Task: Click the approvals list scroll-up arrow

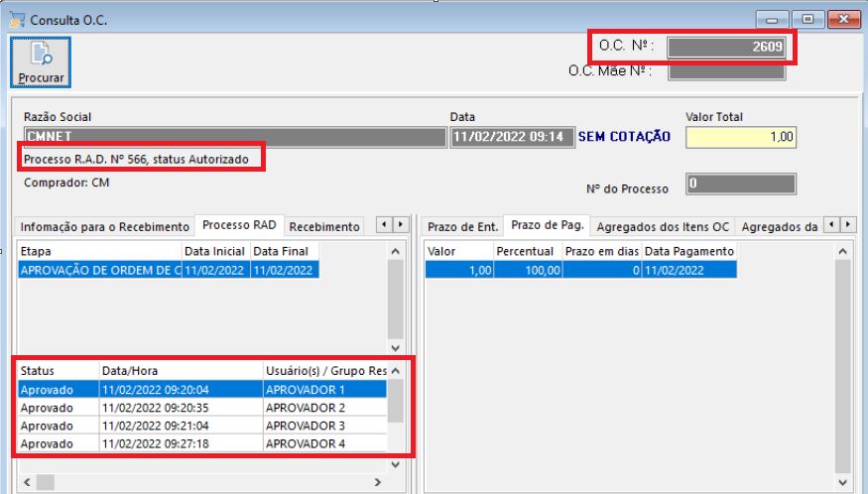Action: pyautogui.click(x=395, y=371)
